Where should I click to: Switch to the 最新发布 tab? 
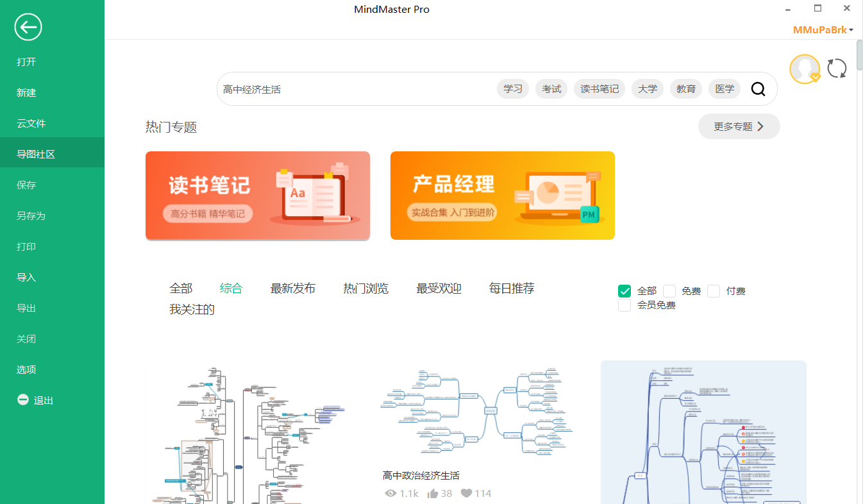[x=293, y=289]
